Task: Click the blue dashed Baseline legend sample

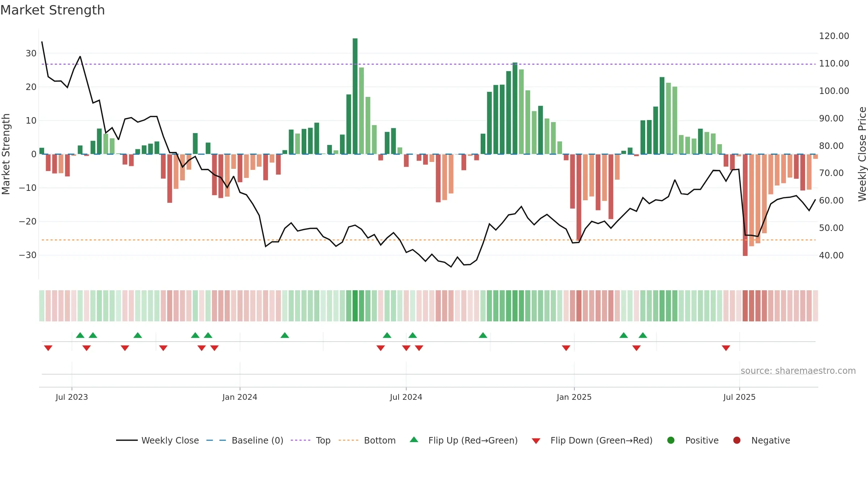Action: (216, 440)
